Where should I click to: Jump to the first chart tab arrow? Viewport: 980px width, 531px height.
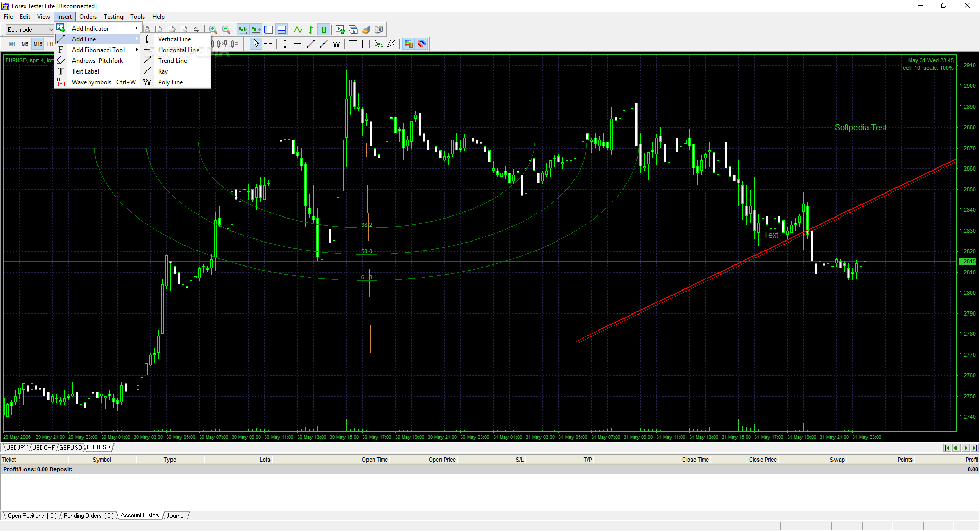(947, 448)
